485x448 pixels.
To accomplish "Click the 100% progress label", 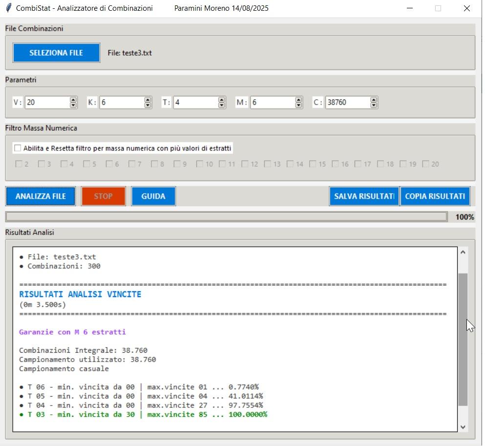I will coord(464,217).
